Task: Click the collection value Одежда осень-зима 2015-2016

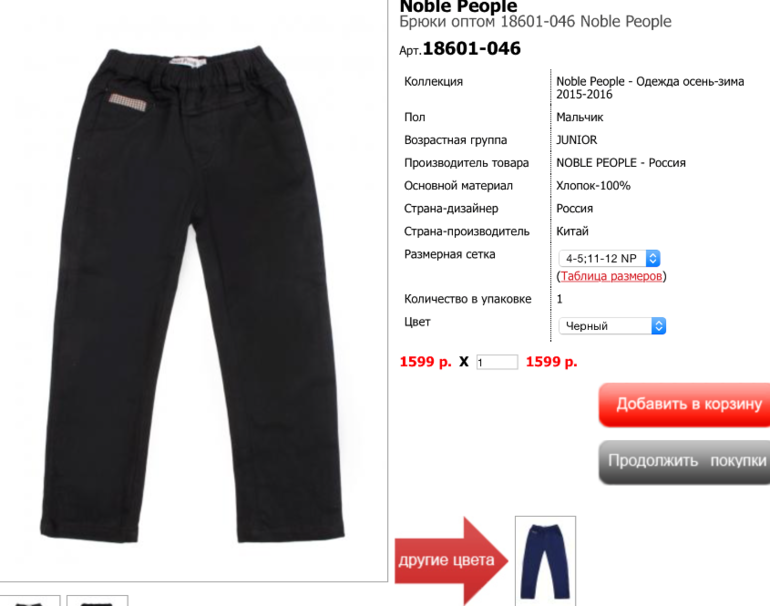Action: [650, 87]
